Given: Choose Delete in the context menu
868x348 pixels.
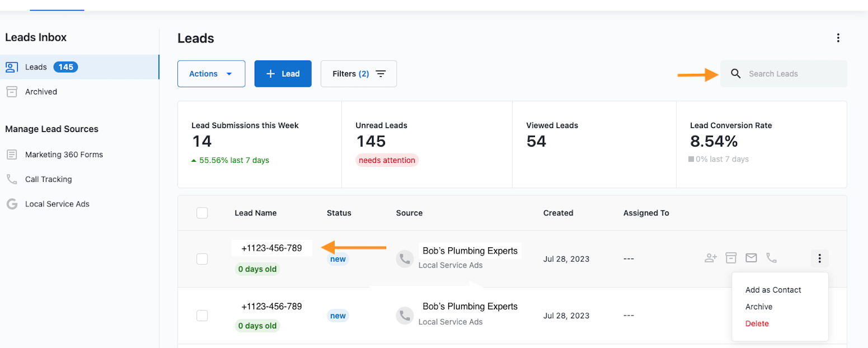Looking at the screenshot, I should click(x=757, y=323).
